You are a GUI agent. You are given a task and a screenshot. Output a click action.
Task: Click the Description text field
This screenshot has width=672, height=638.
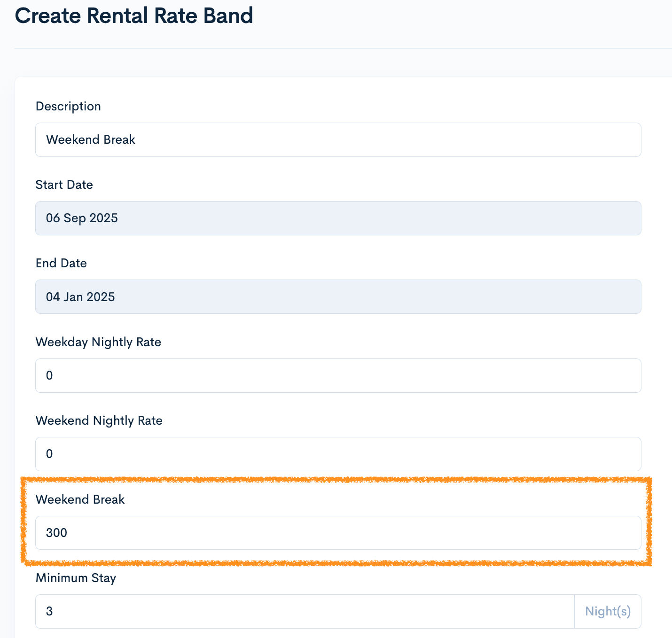(338, 140)
